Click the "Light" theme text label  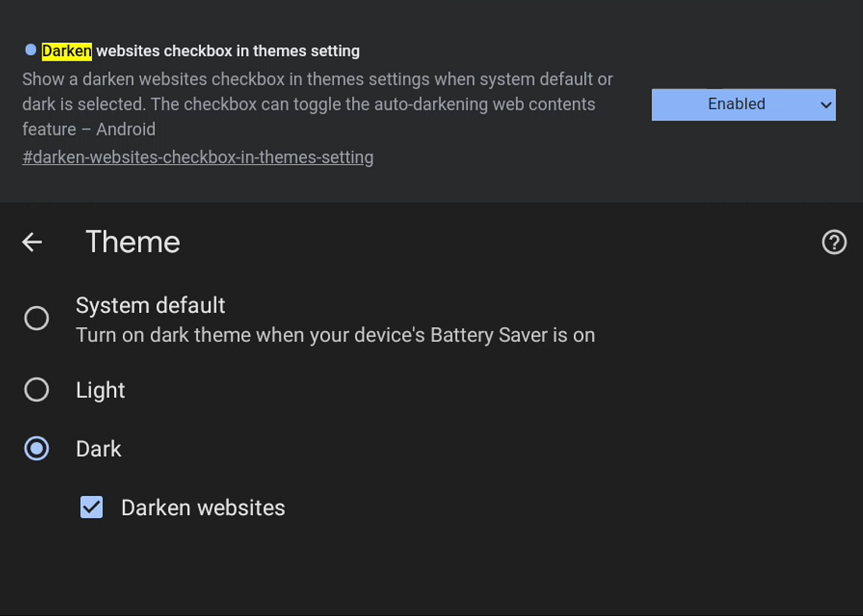coord(100,390)
